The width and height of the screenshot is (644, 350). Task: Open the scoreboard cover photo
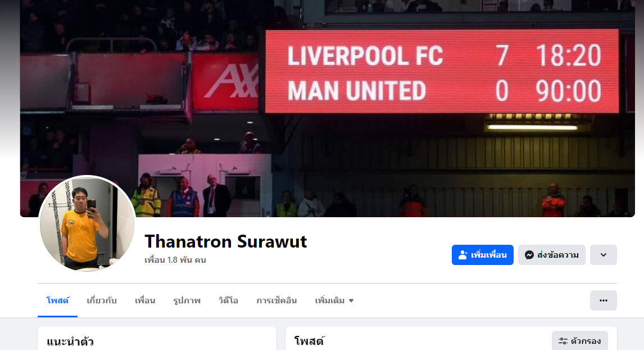pyautogui.click(x=328, y=109)
